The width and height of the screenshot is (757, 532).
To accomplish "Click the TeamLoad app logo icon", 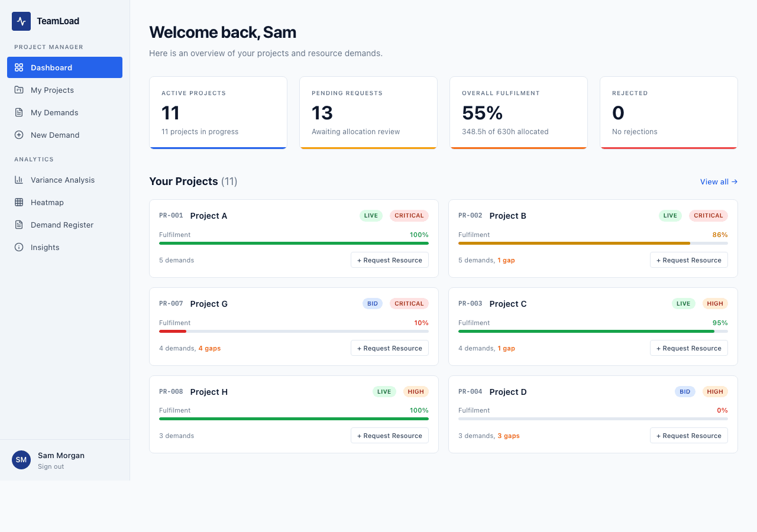I will [x=21, y=21].
